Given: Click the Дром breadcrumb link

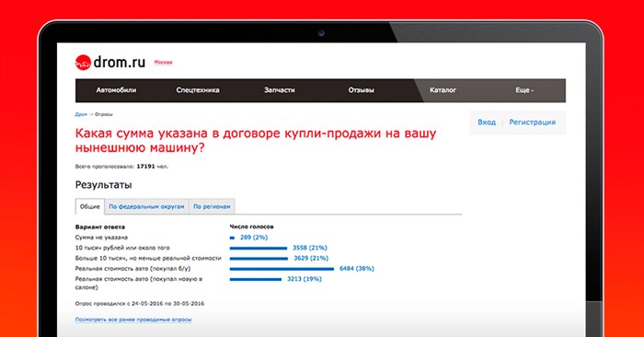Looking at the screenshot, I should (x=81, y=114).
